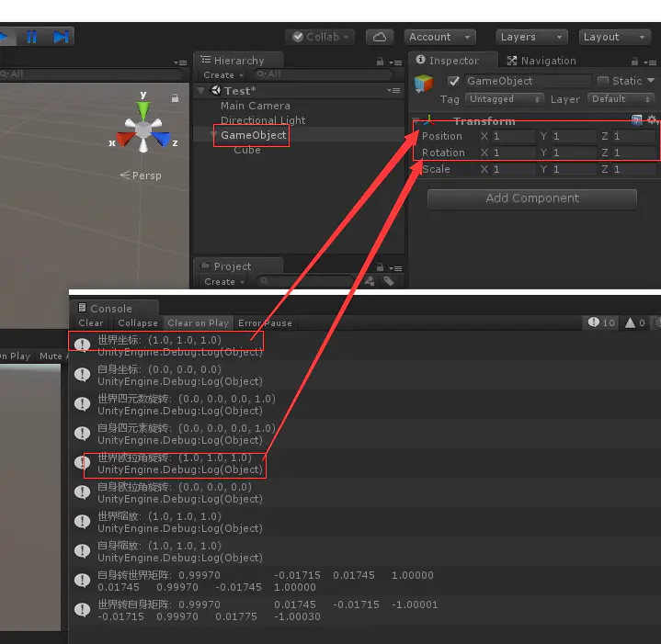661x644 pixels.
Task: Click the Transform help book icon
Action: click(636, 120)
